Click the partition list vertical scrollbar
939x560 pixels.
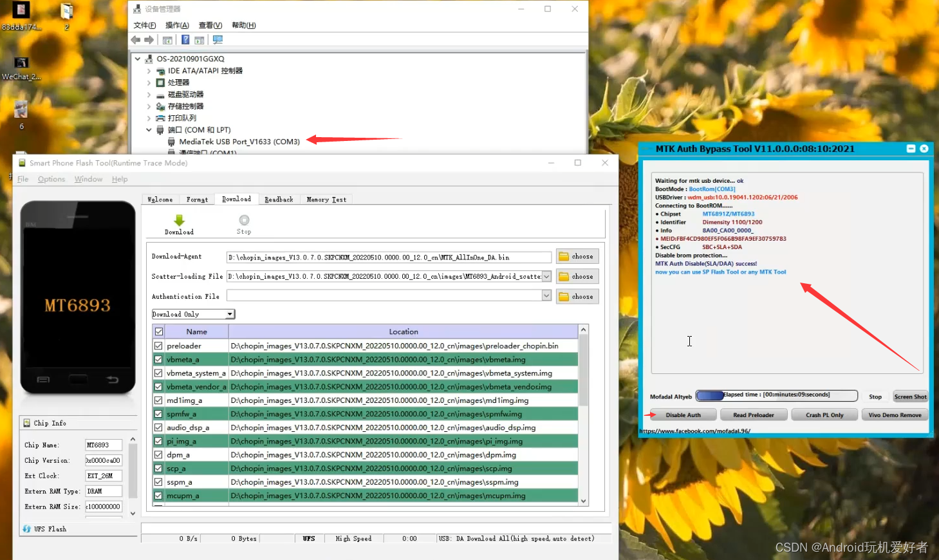click(583, 415)
